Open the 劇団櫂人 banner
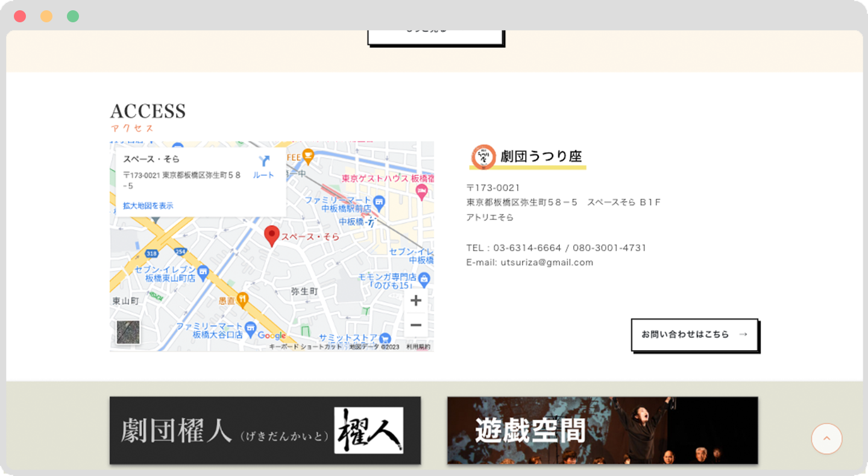 (x=265, y=430)
